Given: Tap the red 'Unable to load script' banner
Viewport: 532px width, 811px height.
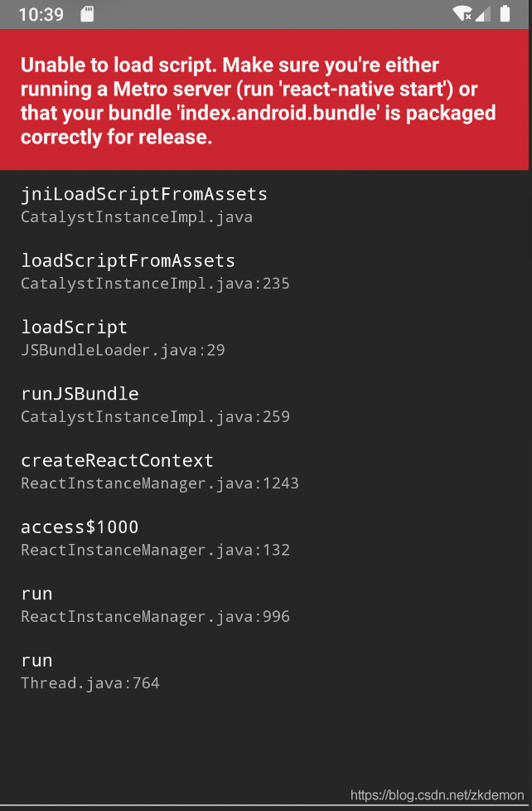Looking at the screenshot, I should 265,100.
